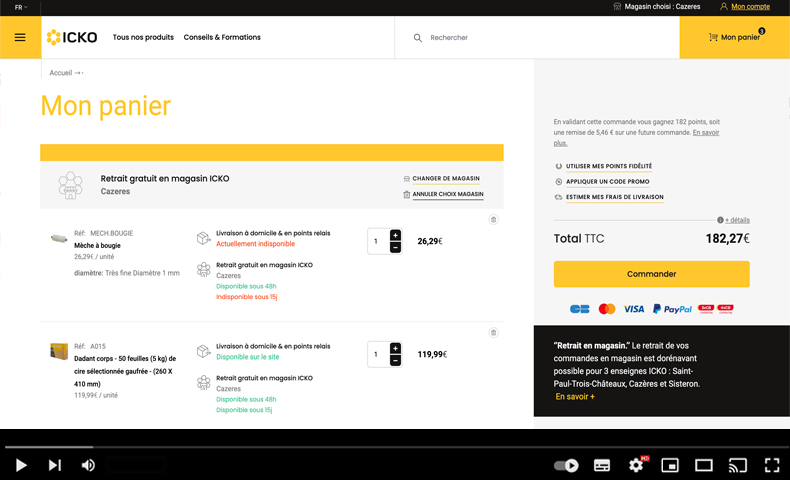This screenshot has width=790, height=480.
Task: Cast the video to a device
Action: tap(738, 465)
